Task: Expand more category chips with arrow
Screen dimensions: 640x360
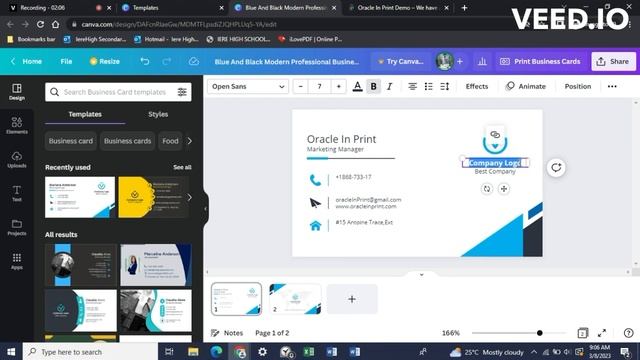Action: pyautogui.click(x=189, y=141)
